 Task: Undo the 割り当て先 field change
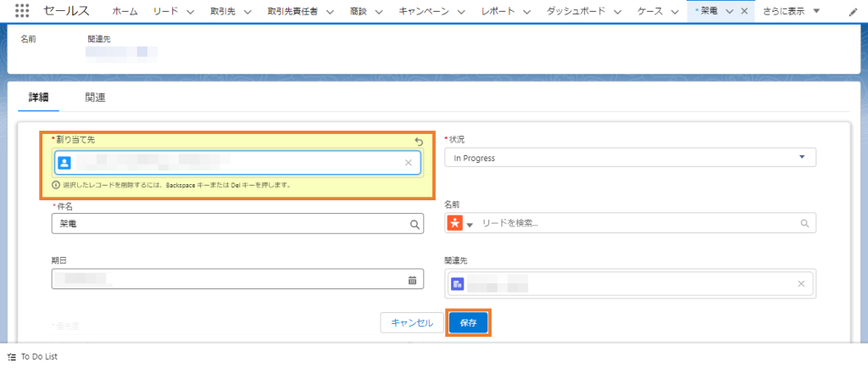[x=419, y=142]
